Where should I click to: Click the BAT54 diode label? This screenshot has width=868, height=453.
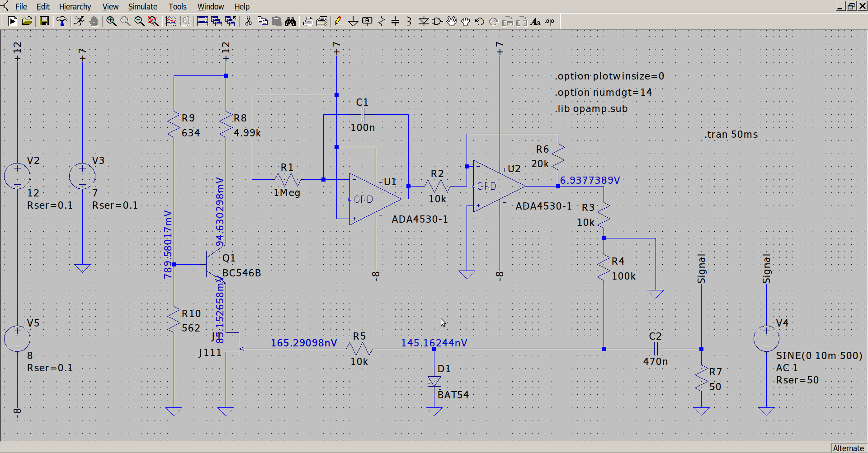[453, 395]
